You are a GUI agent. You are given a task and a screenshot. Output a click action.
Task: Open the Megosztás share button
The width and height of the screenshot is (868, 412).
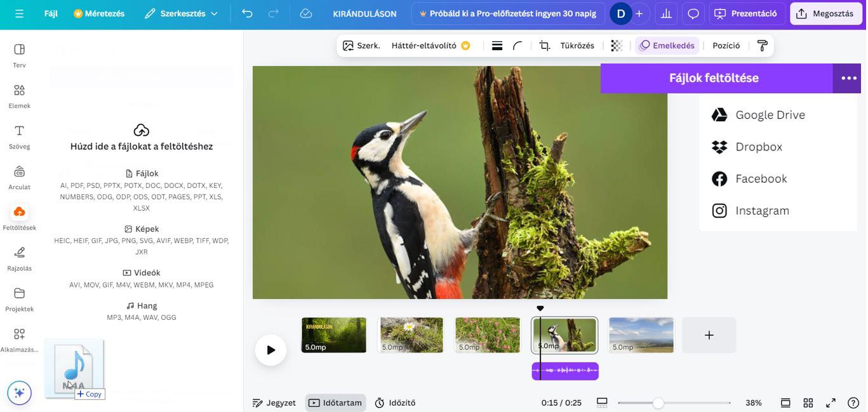click(x=825, y=13)
